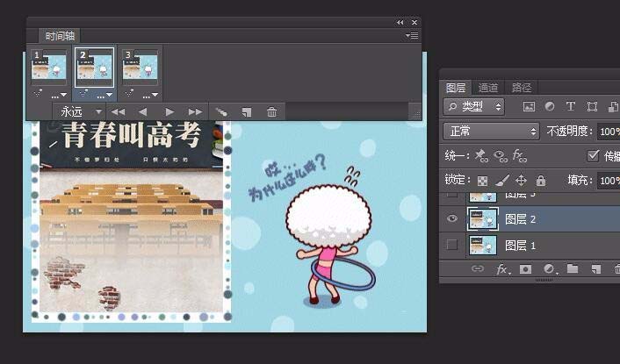The height and width of the screenshot is (364, 620).
Task: Filter layers by type T icon
Action: (571, 107)
